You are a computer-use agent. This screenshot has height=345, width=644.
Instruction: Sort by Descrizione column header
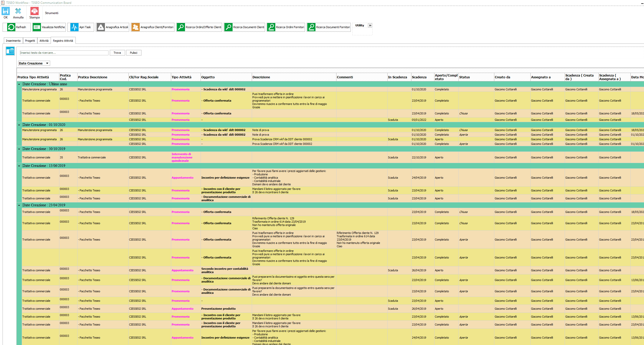point(294,77)
